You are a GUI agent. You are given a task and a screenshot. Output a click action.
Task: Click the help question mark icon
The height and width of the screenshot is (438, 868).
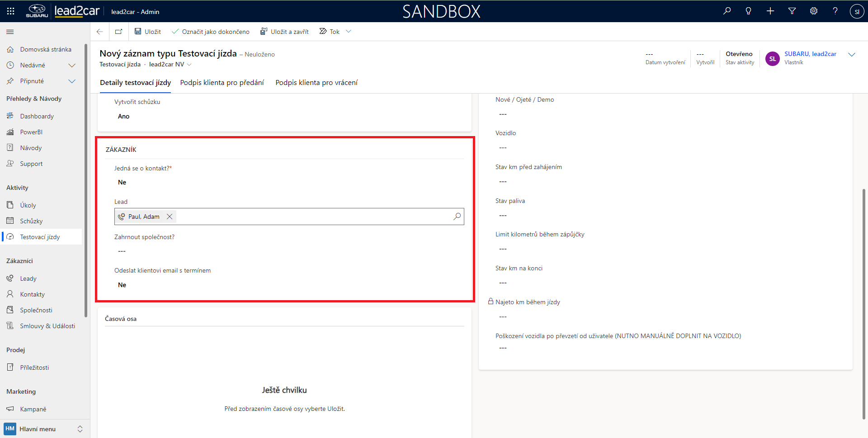tap(835, 11)
